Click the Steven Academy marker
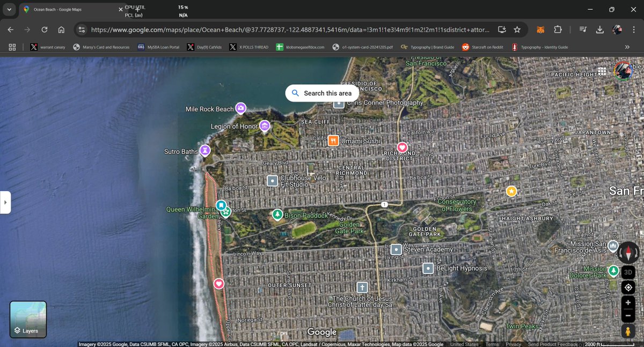 (396, 249)
